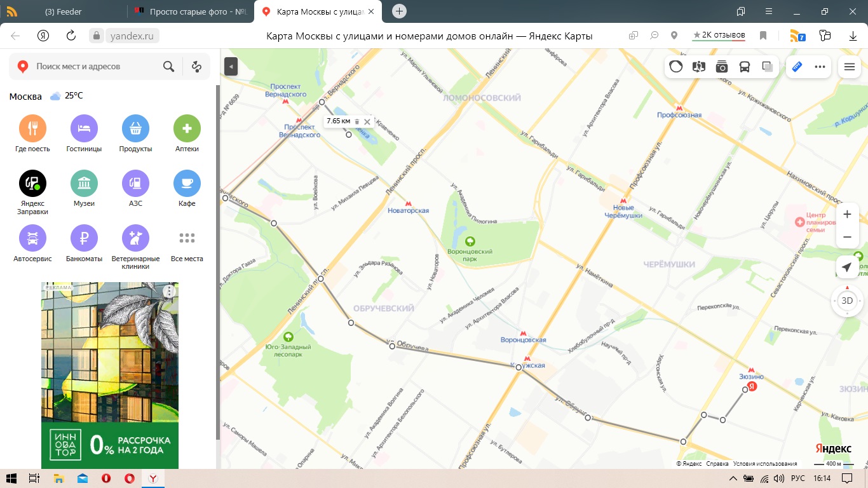Toggle the public transport bus layer
Screen dimensions: 868x488
point(745,66)
